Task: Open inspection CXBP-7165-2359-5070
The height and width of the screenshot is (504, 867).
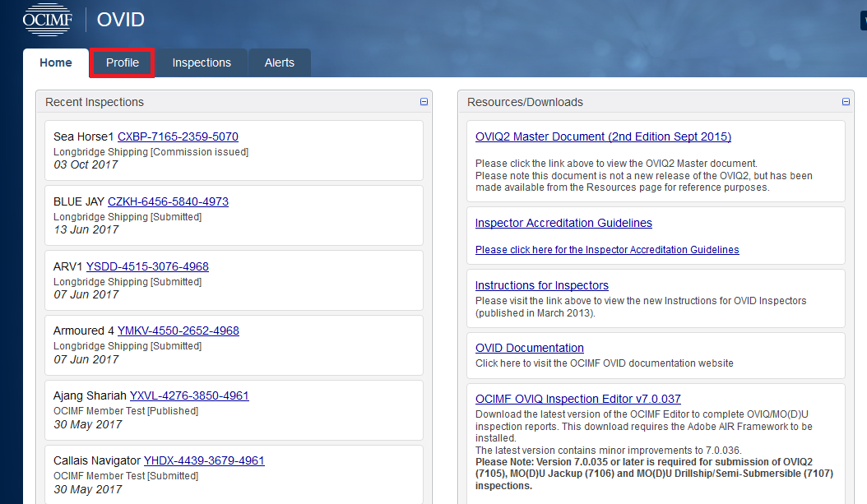Action: [178, 136]
